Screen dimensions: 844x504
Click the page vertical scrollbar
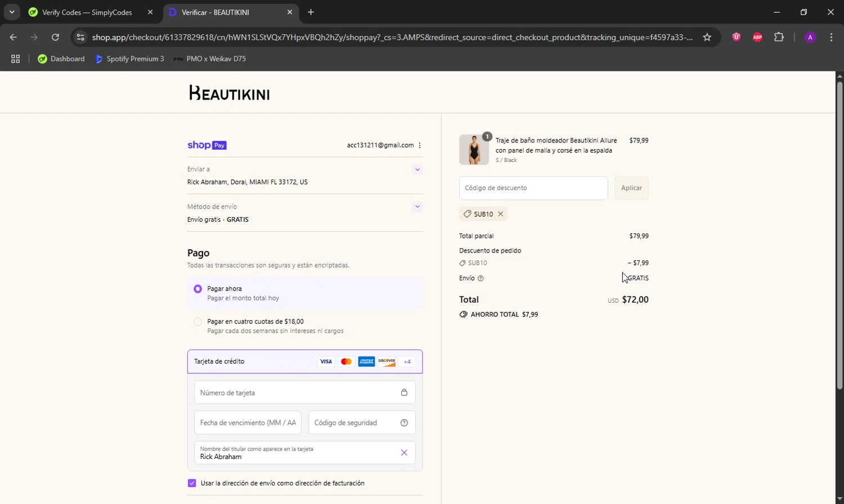839,236
